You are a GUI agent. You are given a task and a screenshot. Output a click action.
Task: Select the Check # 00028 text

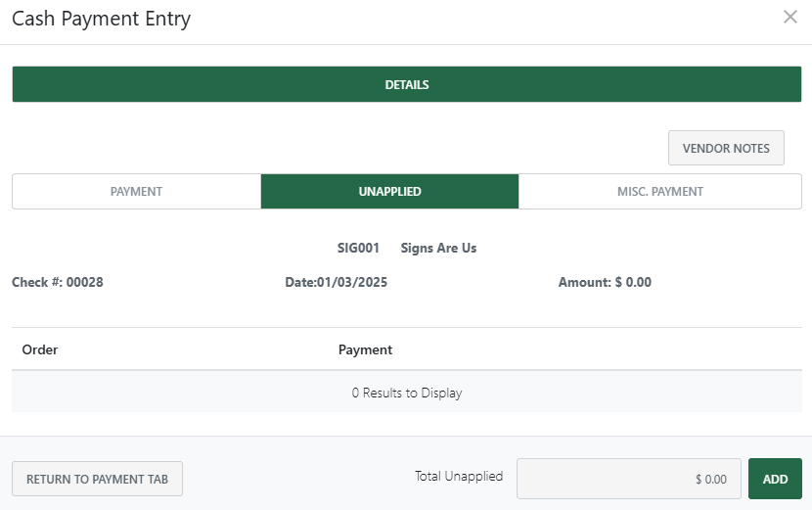tap(58, 283)
